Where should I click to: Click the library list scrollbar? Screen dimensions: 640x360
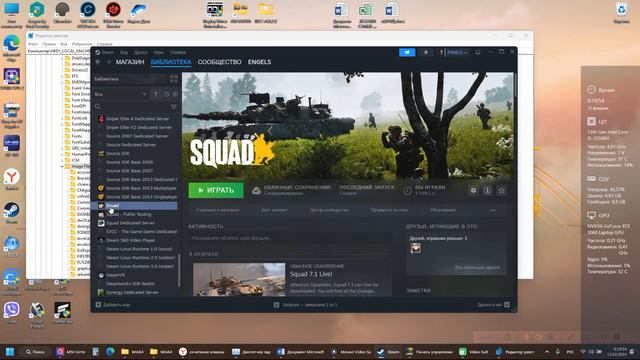point(179,269)
